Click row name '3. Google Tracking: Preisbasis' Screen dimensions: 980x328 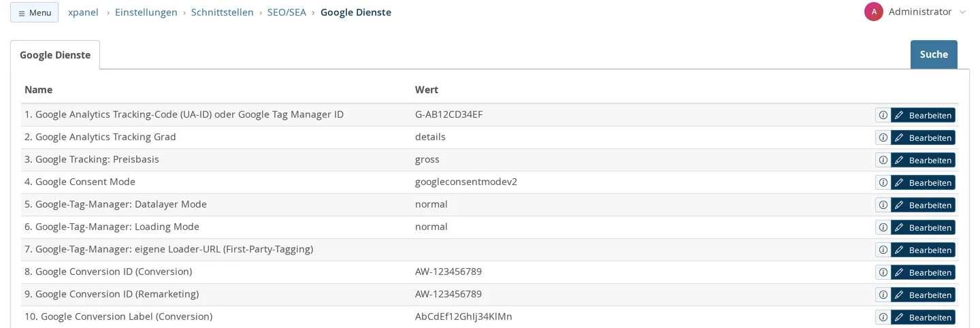[x=92, y=159]
